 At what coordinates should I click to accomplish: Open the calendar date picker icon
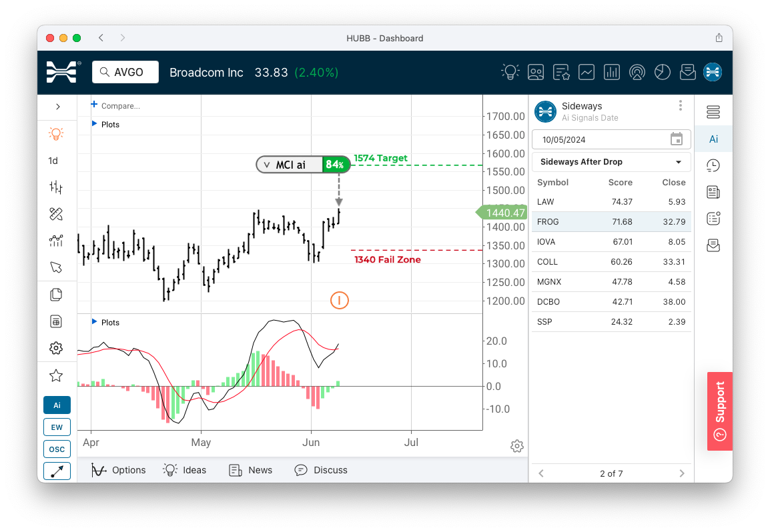point(676,139)
